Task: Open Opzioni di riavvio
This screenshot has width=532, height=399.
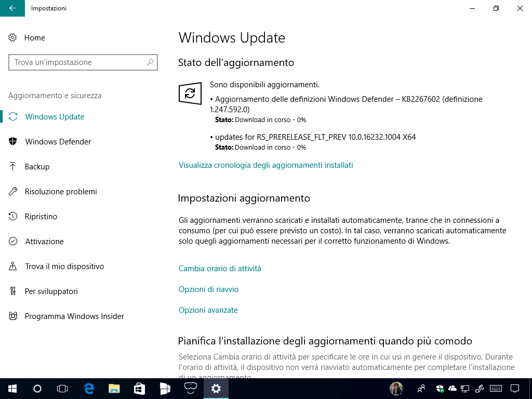Action: click(x=208, y=289)
